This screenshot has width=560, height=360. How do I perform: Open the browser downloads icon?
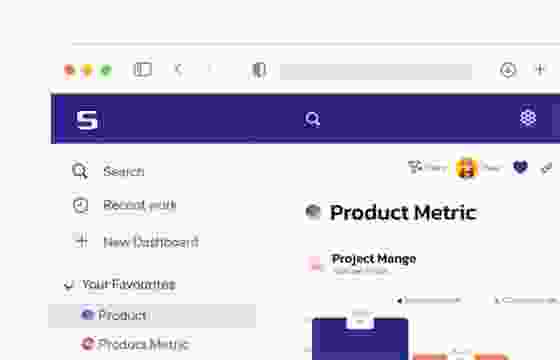tap(508, 70)
